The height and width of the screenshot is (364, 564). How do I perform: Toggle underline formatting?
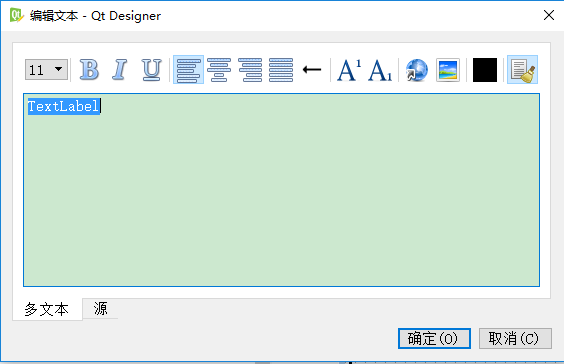(x=151, y=69)
